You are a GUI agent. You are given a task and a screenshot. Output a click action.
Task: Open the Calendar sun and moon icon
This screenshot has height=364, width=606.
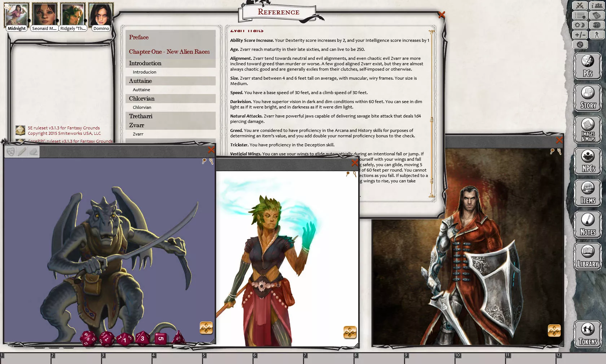(x=580, y=25)
